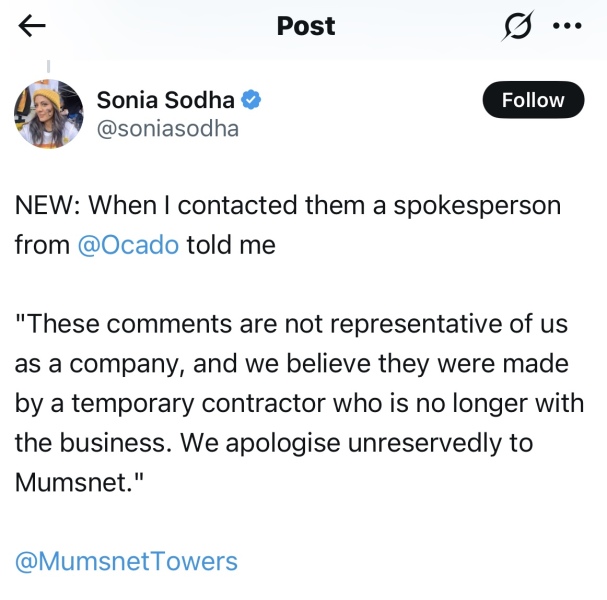Open the @MumsnetTowers mention link
The height and width of the screenshot is (600, 607).
(126, 560)
